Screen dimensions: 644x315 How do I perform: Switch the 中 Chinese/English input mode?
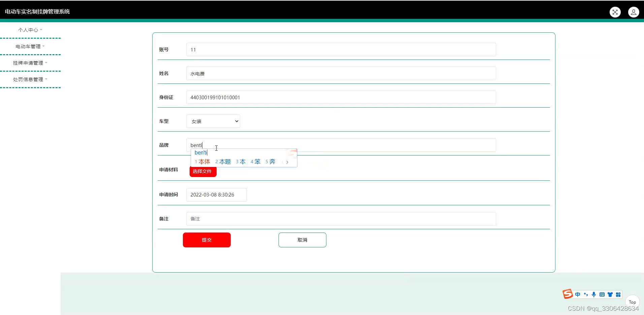[578, 294]
